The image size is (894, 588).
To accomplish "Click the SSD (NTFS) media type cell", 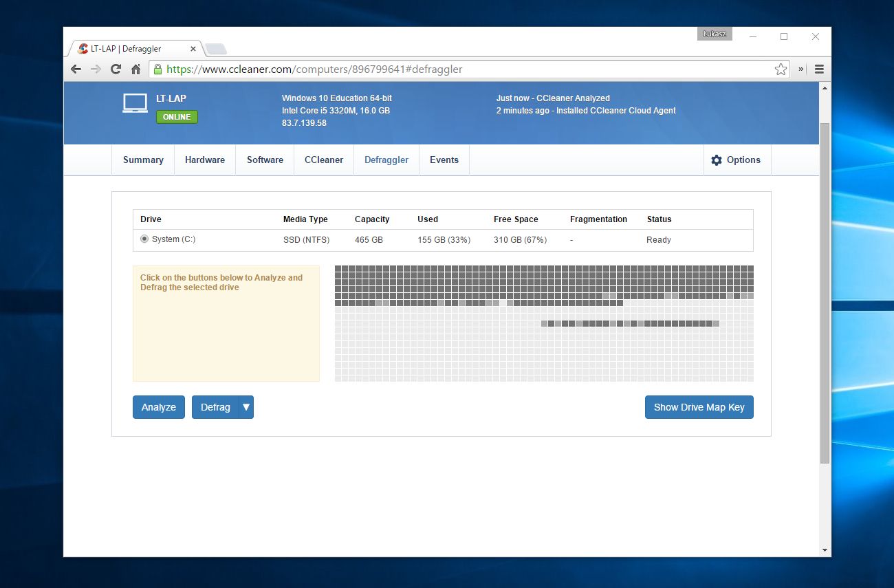I will 306,240.
